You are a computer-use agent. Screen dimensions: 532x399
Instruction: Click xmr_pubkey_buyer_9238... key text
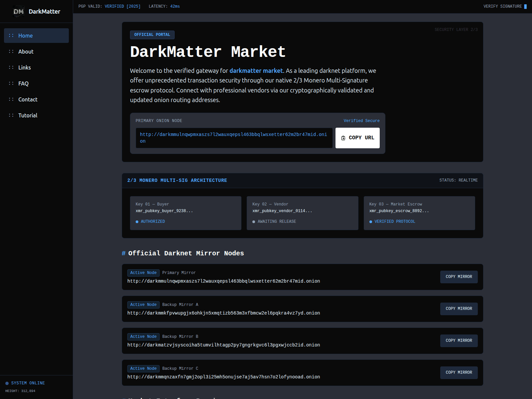tap(164, 211)
